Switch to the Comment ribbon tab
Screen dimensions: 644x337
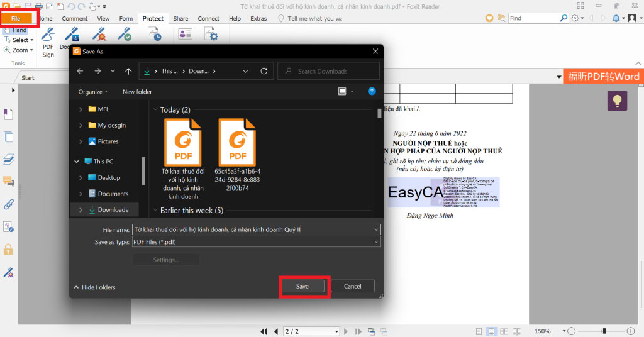(x=74, y=19)
